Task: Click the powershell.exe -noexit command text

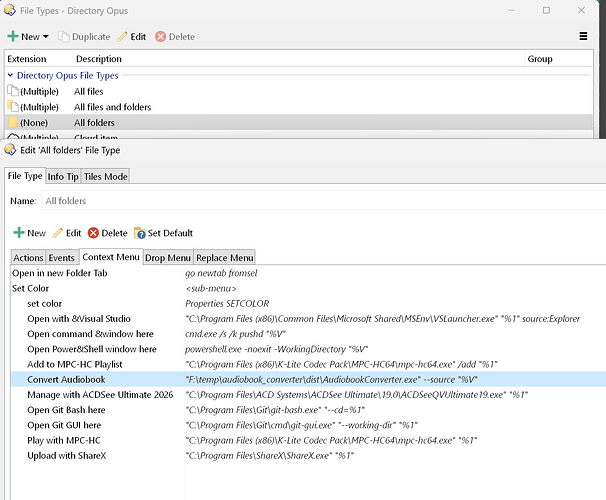Action: coord(277,349)
